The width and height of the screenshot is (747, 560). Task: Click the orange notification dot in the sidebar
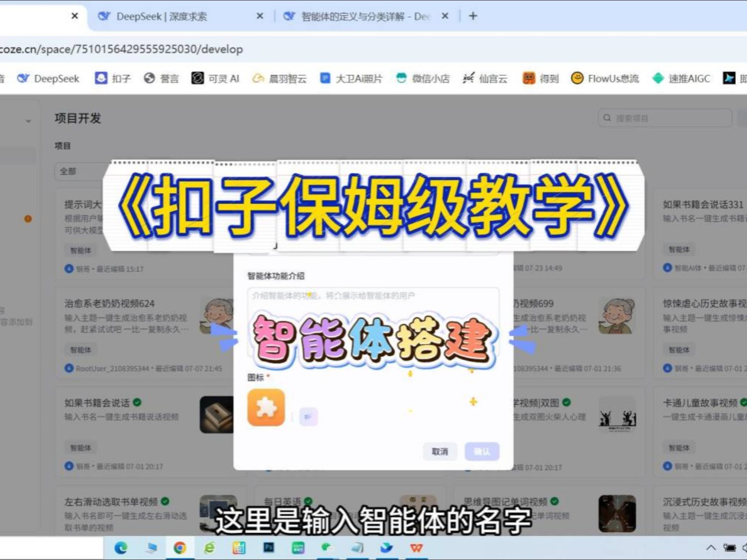click(x=28, y=219)
